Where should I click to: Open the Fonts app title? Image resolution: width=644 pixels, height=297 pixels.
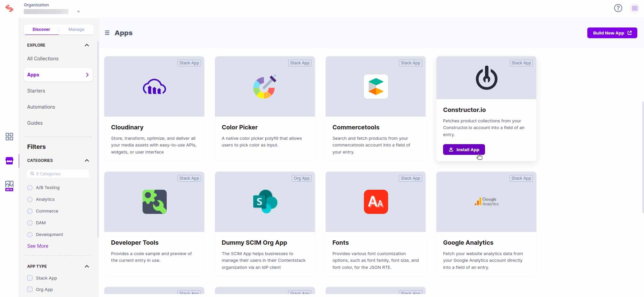pos(340,243)
